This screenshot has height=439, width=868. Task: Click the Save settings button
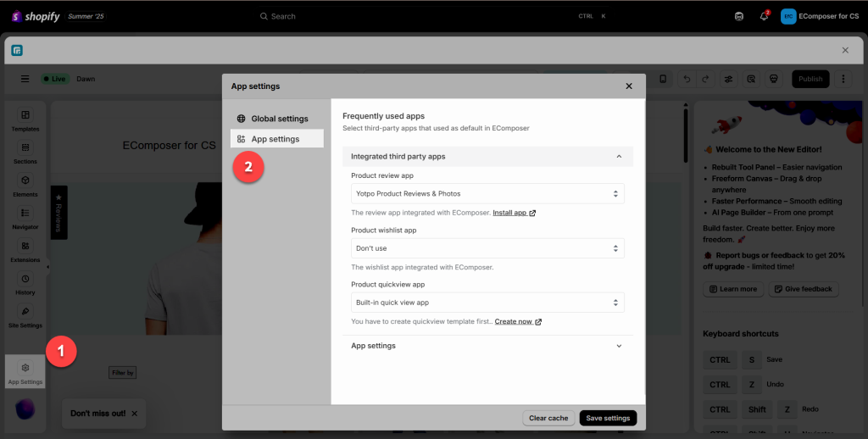(608, 418)
